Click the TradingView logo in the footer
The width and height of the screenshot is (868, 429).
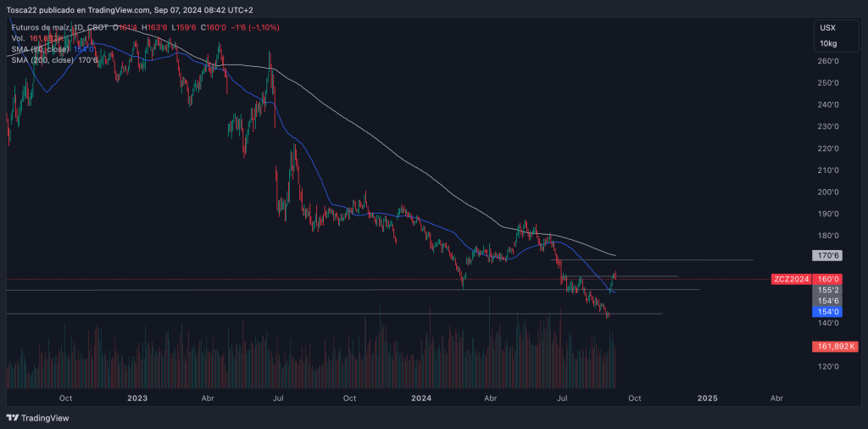(x=38, y=418)
